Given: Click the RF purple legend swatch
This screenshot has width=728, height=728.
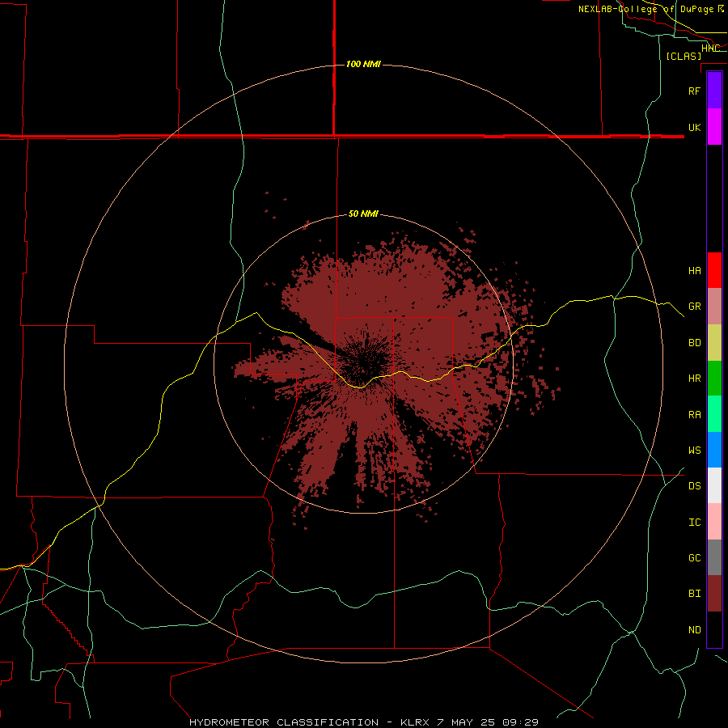Looking at the screenshot, I should pyautogui.click(x=714, y=91).
